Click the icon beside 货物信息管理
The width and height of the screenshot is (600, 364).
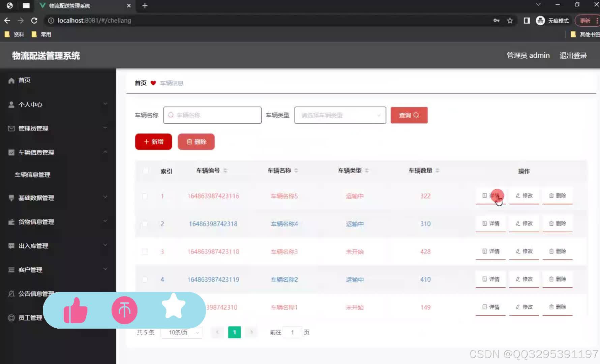pos(11,222)
